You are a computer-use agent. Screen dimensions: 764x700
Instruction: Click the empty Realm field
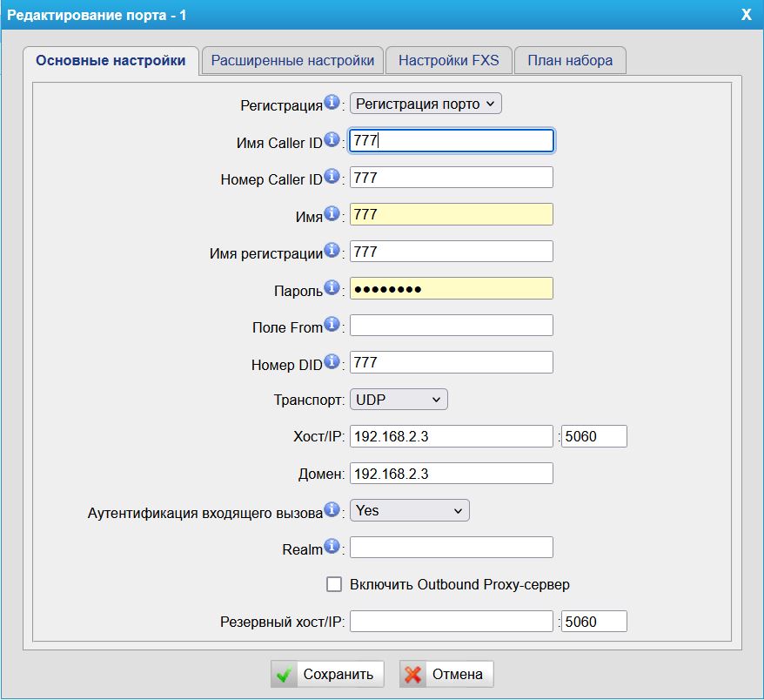(x=452, y=548)
